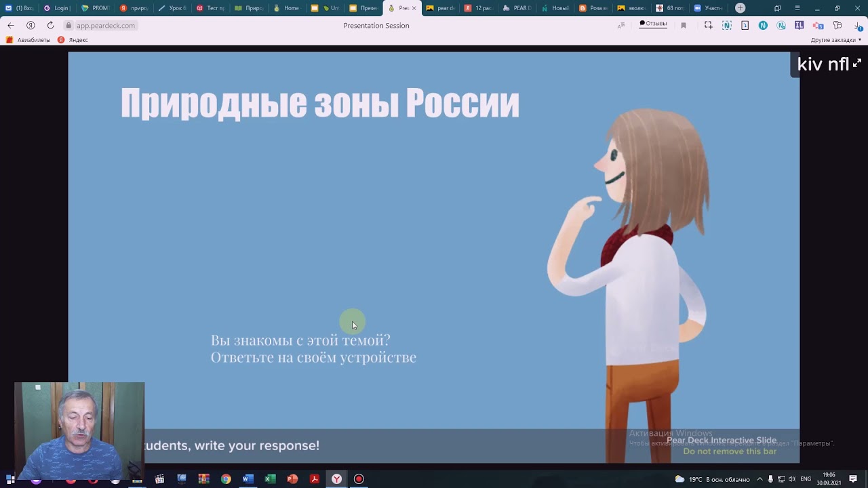Image resolution: width=868 pixels, height=488 pixels.
Task: Open the Яндекс bookmark
Action: click(73, 40)
